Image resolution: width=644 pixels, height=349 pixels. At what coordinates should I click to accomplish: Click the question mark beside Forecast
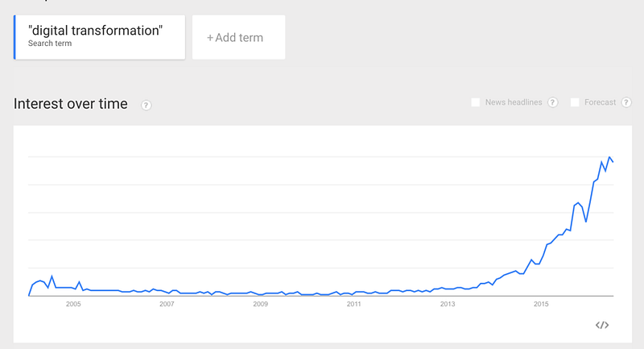click(626, 102)
